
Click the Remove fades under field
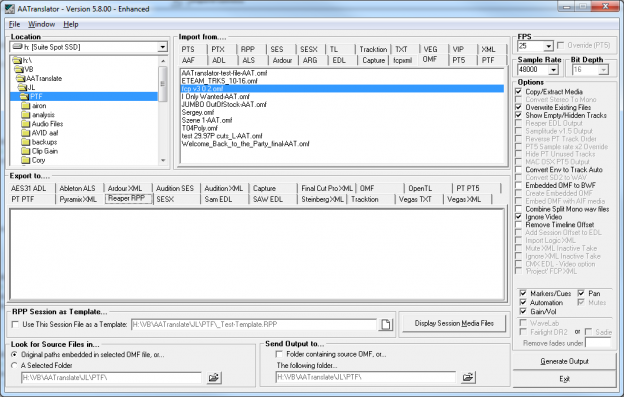click(598, 343)
